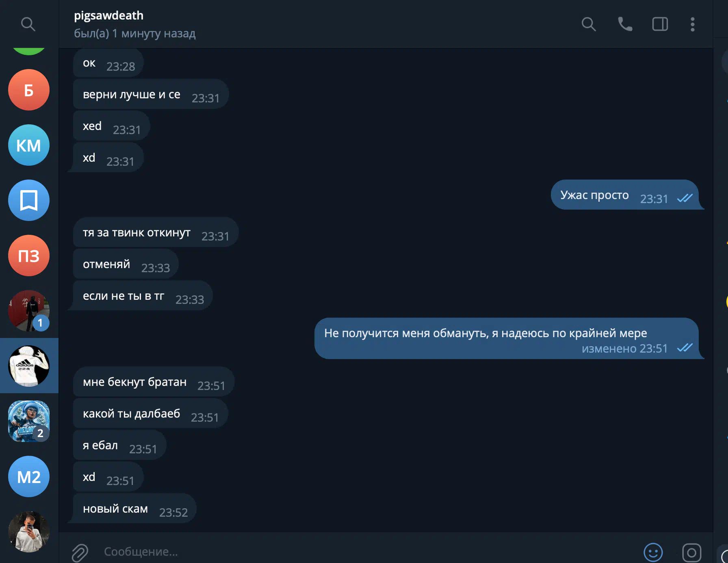Open the ПЗ chat in the sidebar
Image resolution: width=728 pixels, height=563 pixels.
pos(29,256)
